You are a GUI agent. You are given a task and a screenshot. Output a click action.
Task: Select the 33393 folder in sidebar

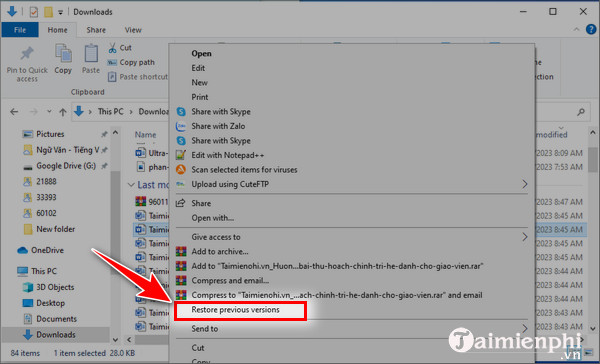click(x=46, y=198)
